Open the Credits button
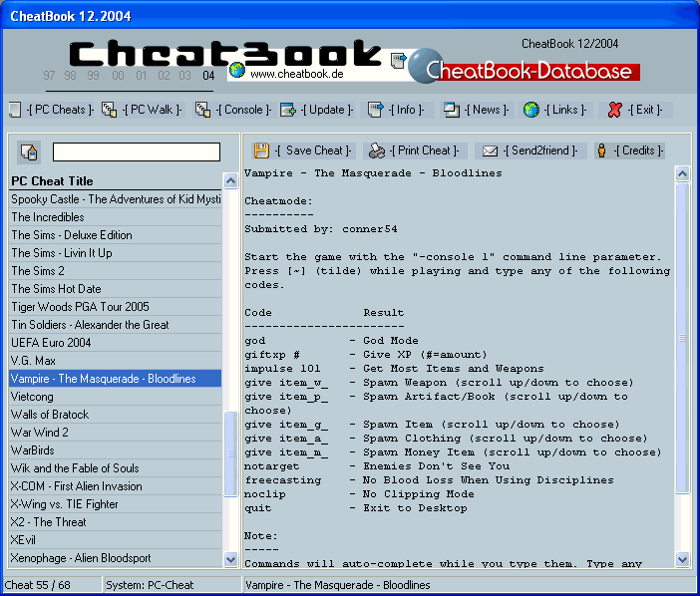This screenshot has width=700, height=596. click(601, 150)
